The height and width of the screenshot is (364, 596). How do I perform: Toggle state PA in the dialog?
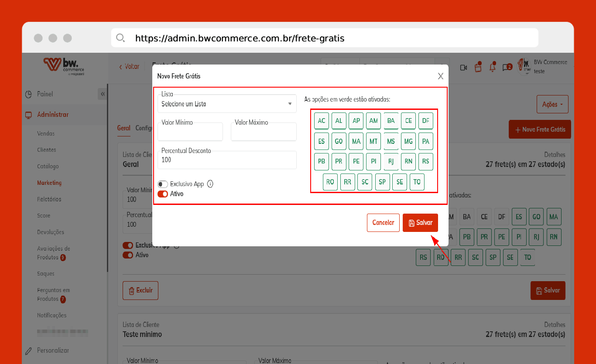point(426,142)
